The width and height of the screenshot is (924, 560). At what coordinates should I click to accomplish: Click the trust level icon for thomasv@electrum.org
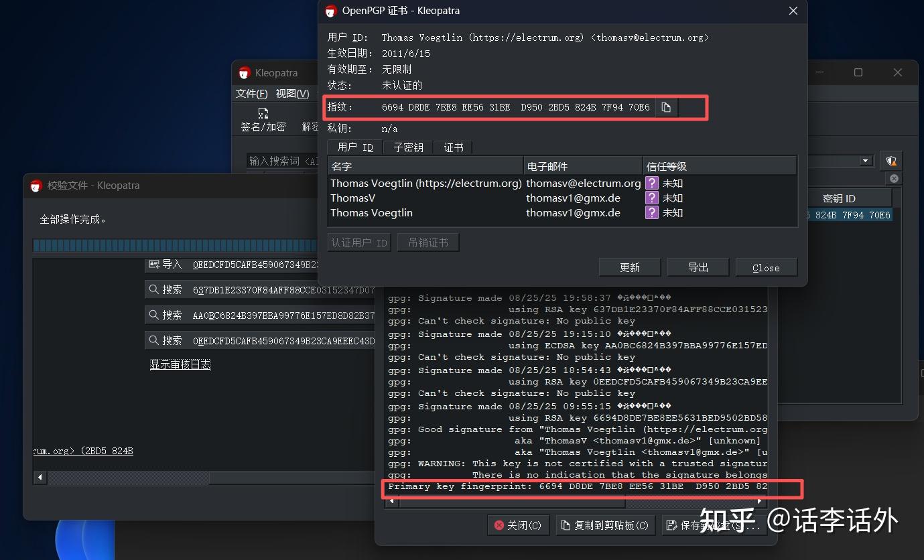pyautogui.click(x=651, y=183)
